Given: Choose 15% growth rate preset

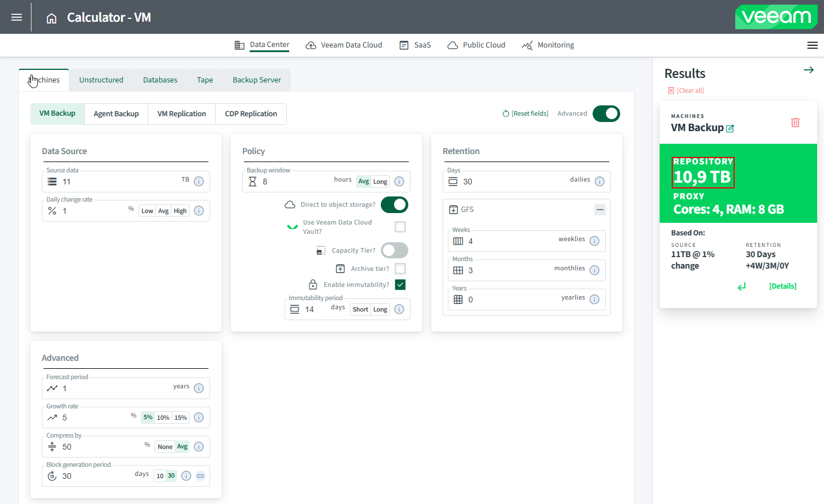Looking at the screenshot, I should tap(181, 418).
